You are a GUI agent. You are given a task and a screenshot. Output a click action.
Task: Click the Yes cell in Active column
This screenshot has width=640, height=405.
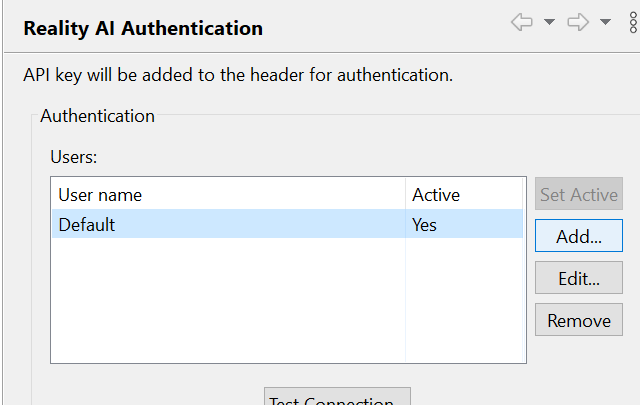click(x=425, y=225)
